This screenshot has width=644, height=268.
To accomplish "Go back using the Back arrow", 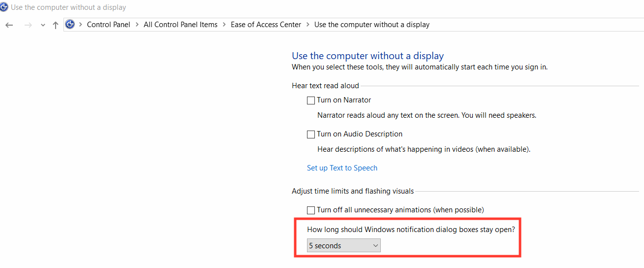I will click(9, 25).
